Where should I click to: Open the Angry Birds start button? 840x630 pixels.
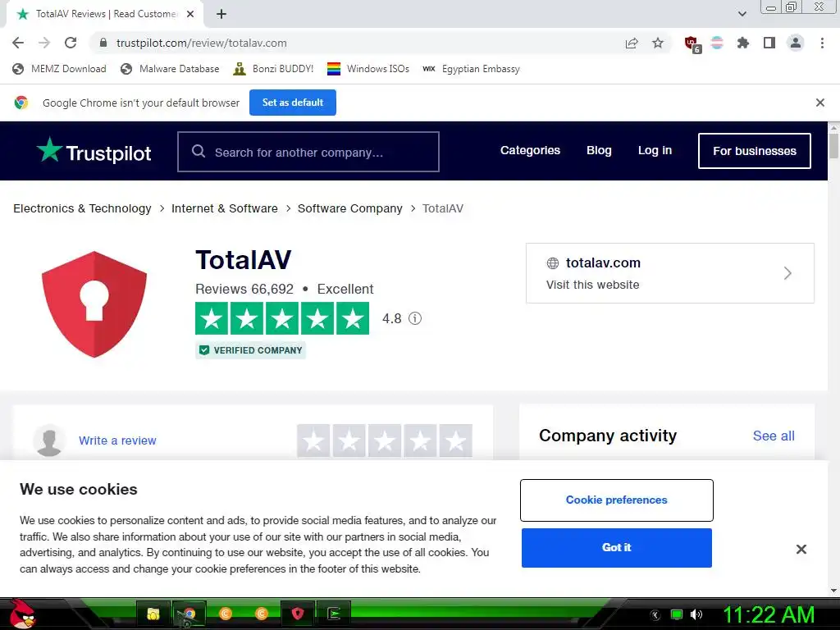(22, 614)
